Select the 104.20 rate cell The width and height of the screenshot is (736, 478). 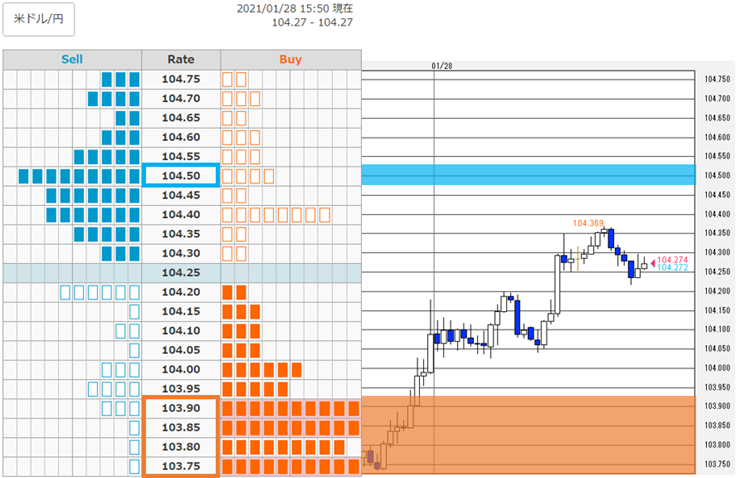pyautogui.click(x=181, y=292)
